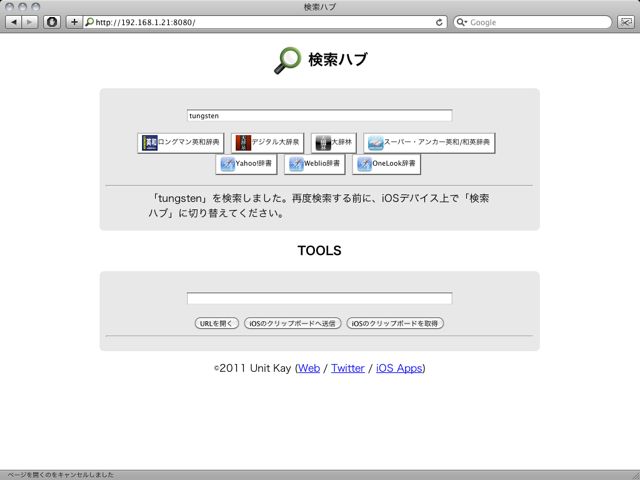The height and width of the screenshot is (480, 640).
Task: Click the ©2011 Unit Kay footer text
Action: tap(253, 368)
